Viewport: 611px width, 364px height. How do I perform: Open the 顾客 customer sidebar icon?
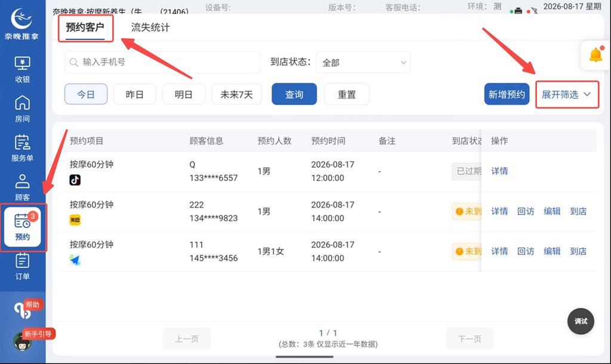pyautogui.click(x=22, y=187)
